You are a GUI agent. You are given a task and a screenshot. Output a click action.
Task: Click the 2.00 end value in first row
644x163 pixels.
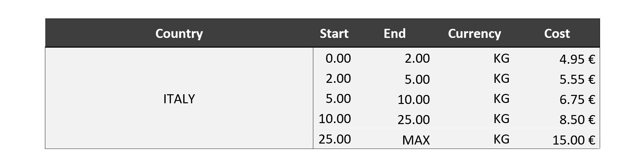click(417, 58)
